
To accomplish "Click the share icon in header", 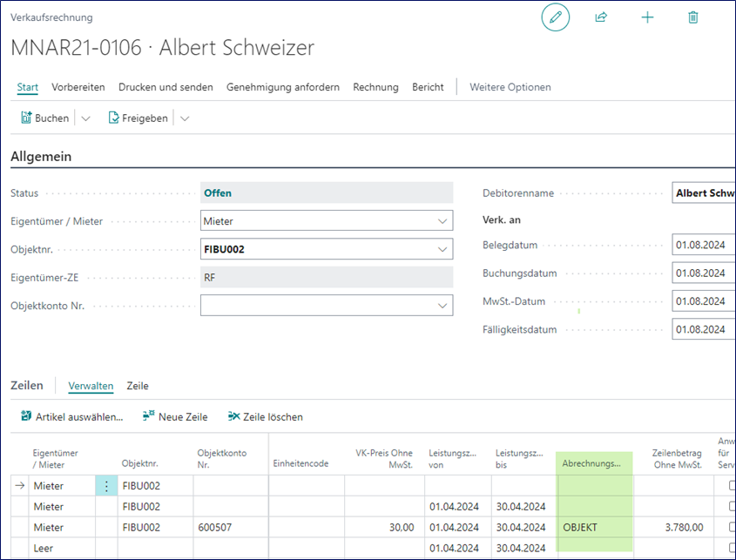I will (x=601, y=17).
